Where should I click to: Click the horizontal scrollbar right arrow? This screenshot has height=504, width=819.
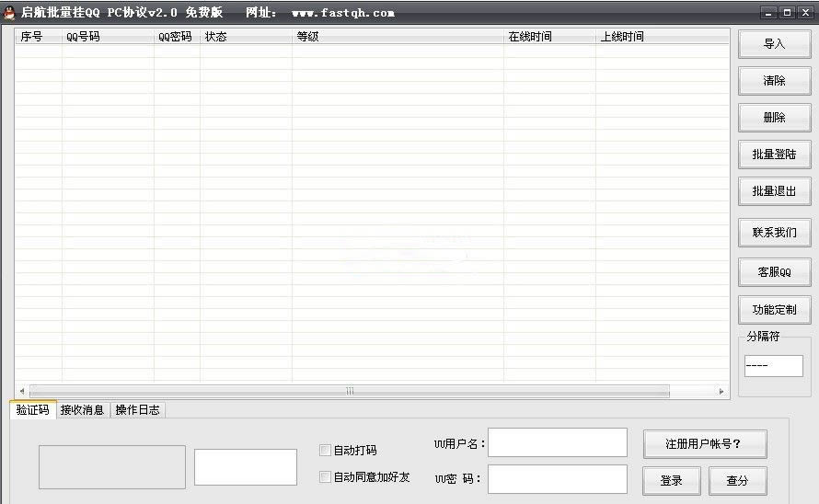point(721,391)
